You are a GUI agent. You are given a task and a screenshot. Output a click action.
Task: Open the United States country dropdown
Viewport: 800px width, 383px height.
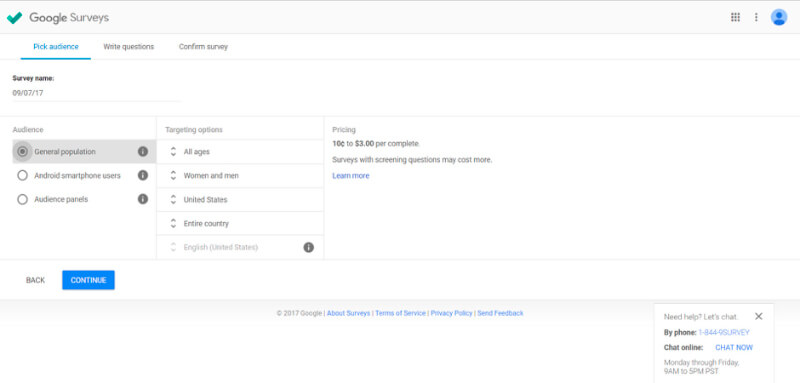tap(240, 200)
